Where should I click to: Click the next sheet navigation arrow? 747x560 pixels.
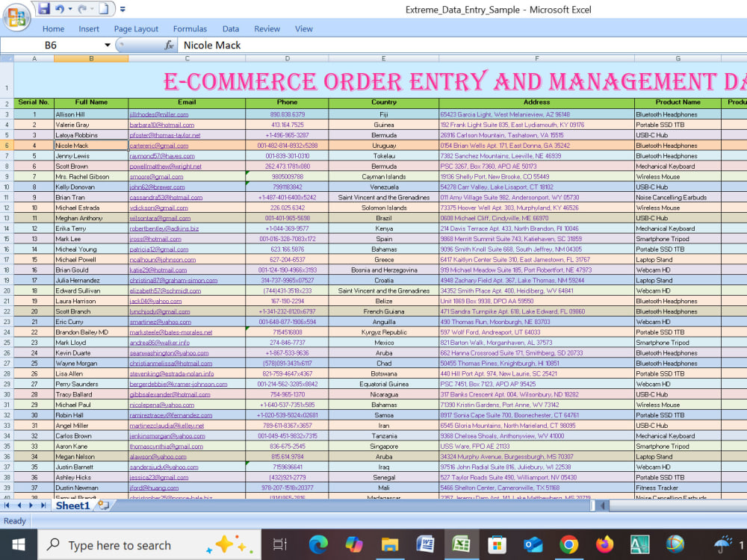31,505
